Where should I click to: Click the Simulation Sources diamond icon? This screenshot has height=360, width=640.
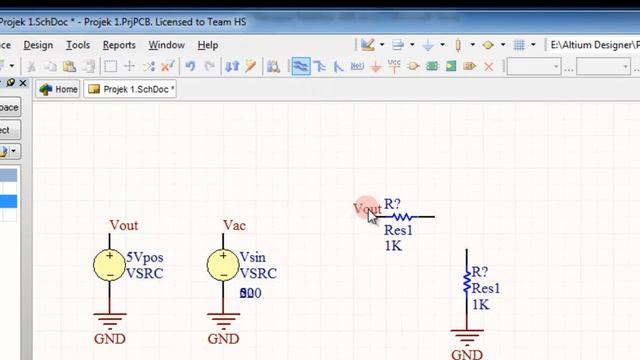pos(488,45)
